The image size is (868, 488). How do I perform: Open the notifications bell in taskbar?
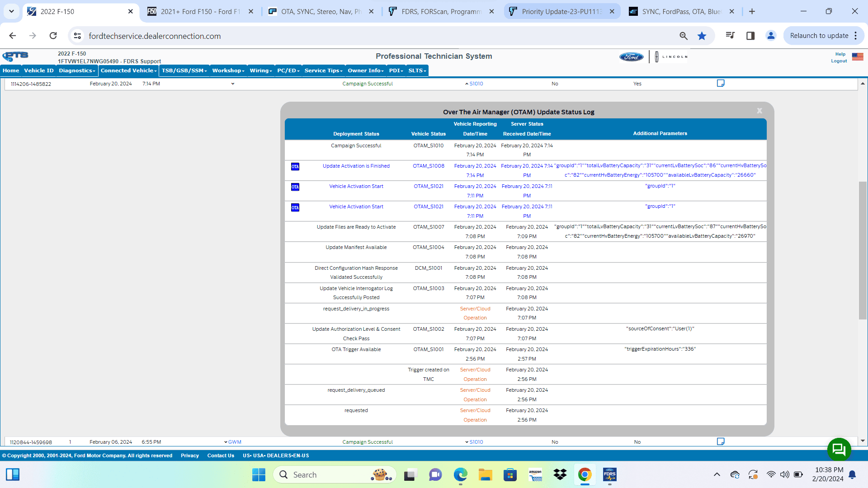pos(852,474)
